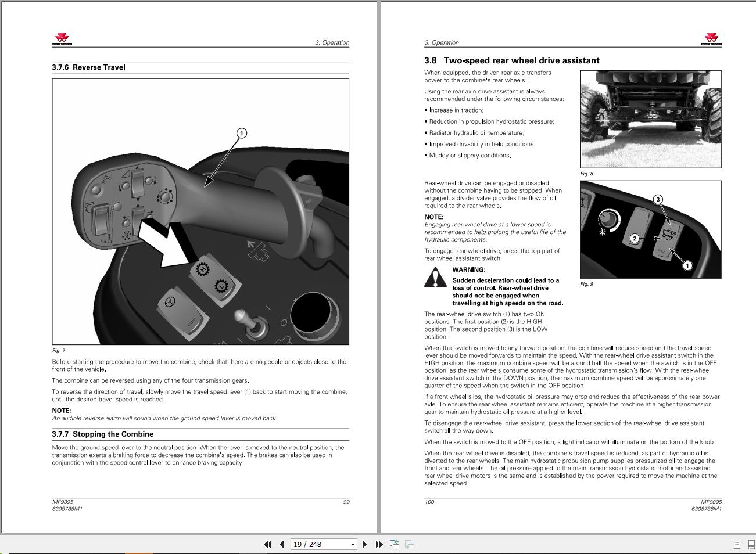Click the warning triangle symbol
The height and width of the screenshot is (554, 756).
coord(435,278)
